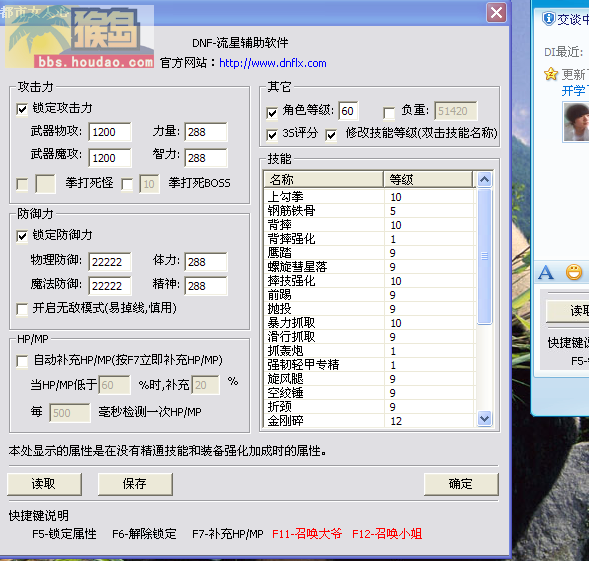Click the 拳打死BOSS count field

(x=149, y=184)
